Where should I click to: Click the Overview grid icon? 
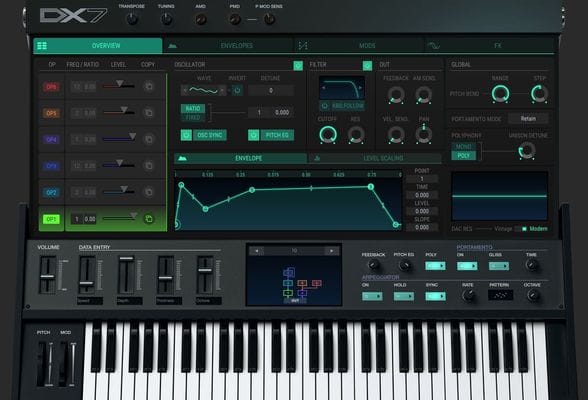(42, 46)
